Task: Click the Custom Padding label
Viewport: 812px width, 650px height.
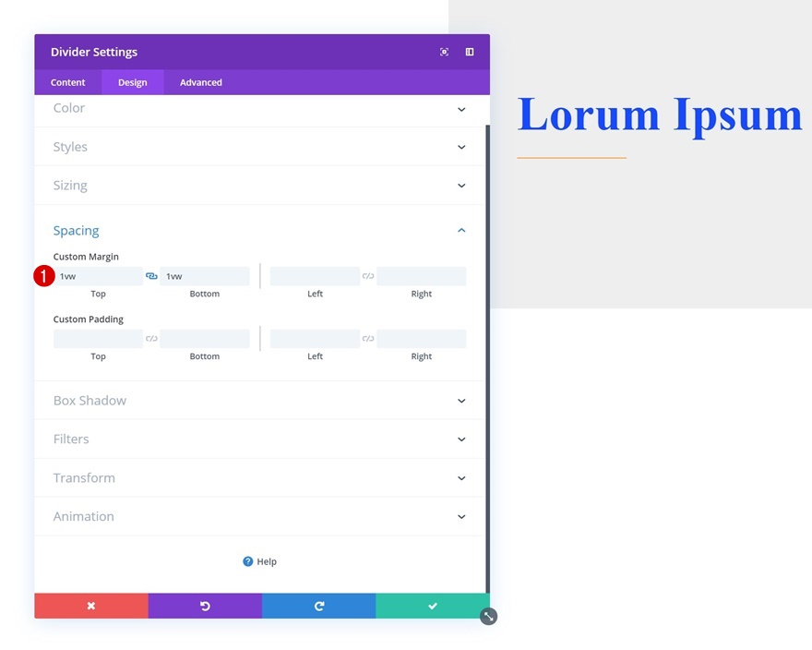Action: point(88,319)
